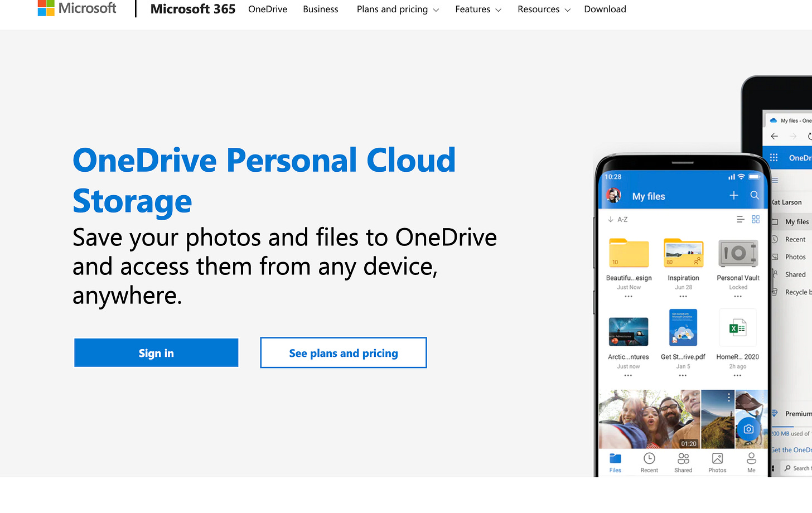The width and height of the screenshot is (812, 513).
Task: Switch to the Photos tab in phone
Action: 717,463
